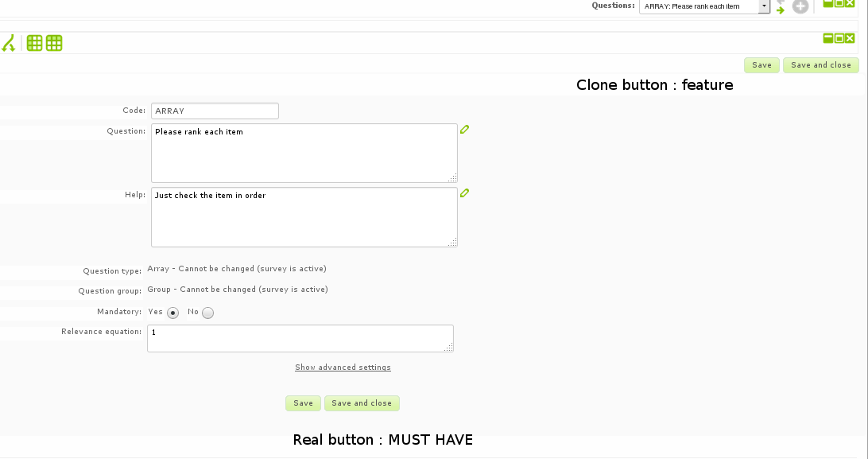
Task: Grab the Relevance equation resize grip
Action: click(x=448, y=347)
